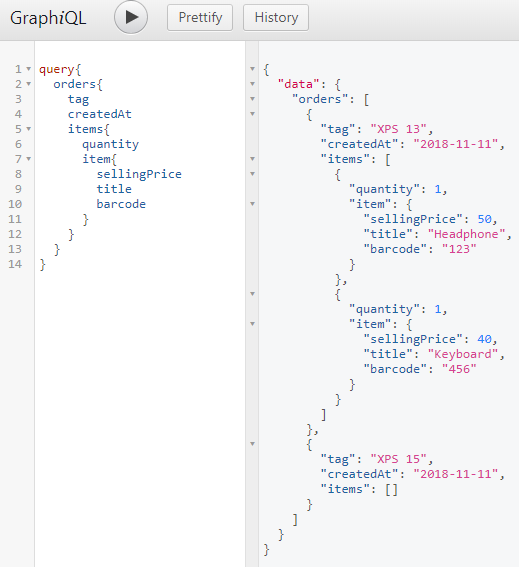The width and height of the screenshot is (519, 567).
Task: Click the createdAt value of the XPS 13 order
Action: tap(456, 144)
